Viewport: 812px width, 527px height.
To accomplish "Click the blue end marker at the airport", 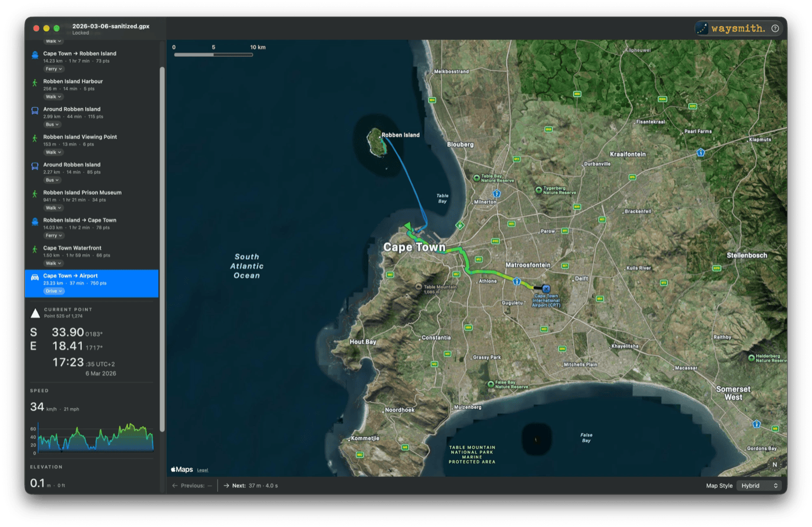I will point(546,288).
